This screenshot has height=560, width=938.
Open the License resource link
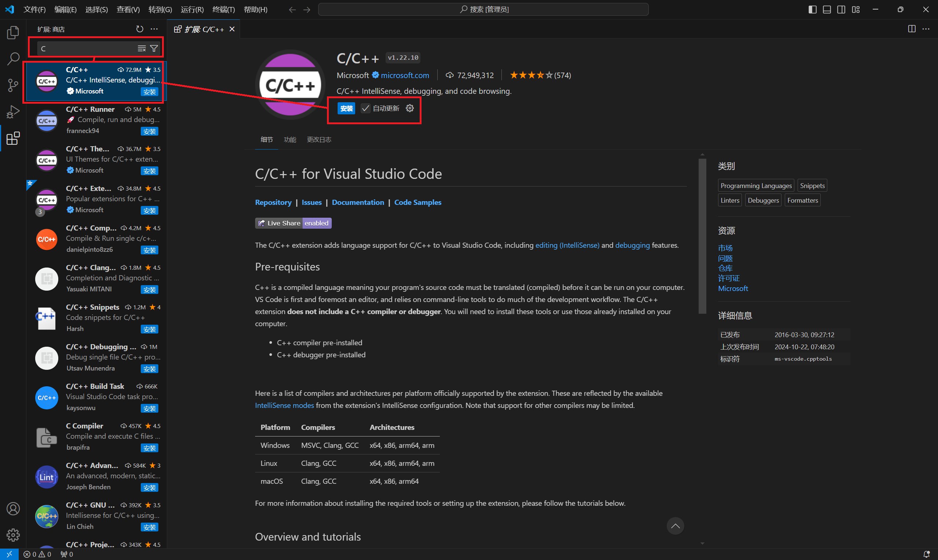click(729, 279)
